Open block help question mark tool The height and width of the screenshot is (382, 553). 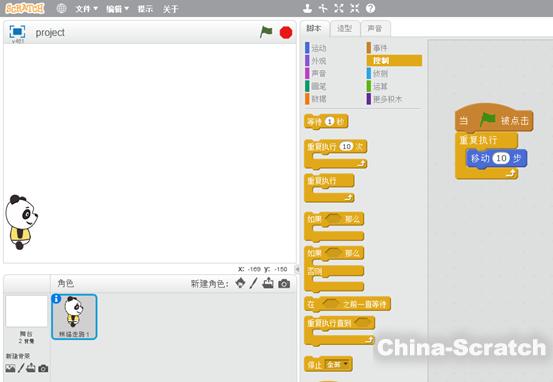370,8
